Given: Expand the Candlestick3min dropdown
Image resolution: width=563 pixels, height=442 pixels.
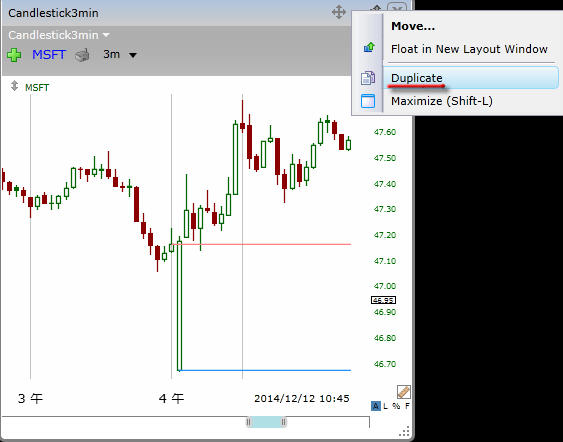Looking at the screenshot, I should [x=106, y=35].
